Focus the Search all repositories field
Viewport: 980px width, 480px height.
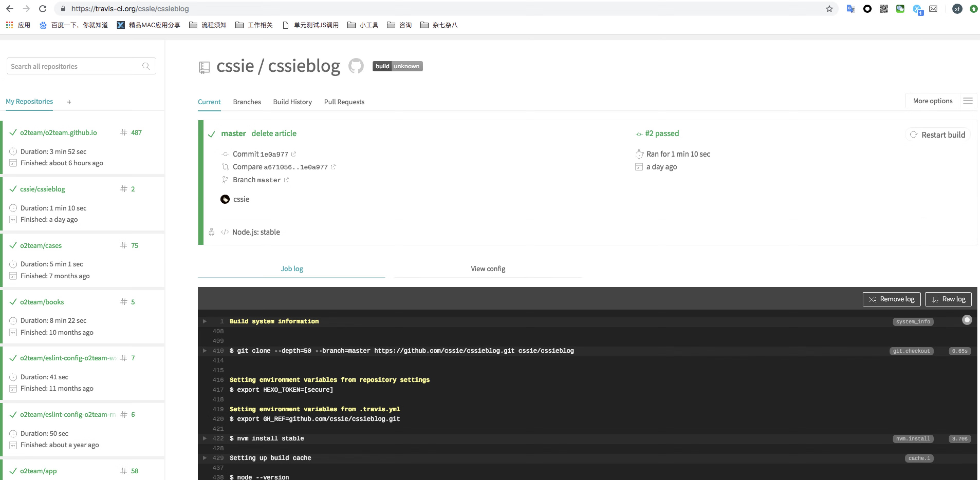(x=74, y=66)
